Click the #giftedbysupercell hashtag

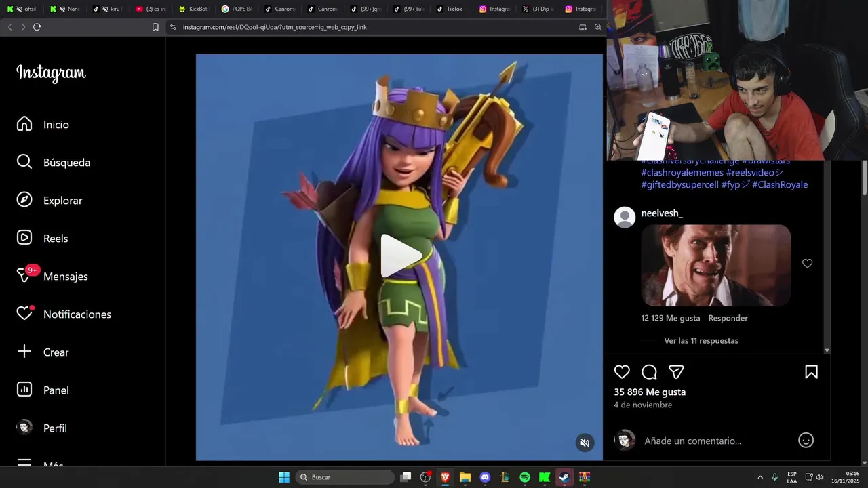679,185
